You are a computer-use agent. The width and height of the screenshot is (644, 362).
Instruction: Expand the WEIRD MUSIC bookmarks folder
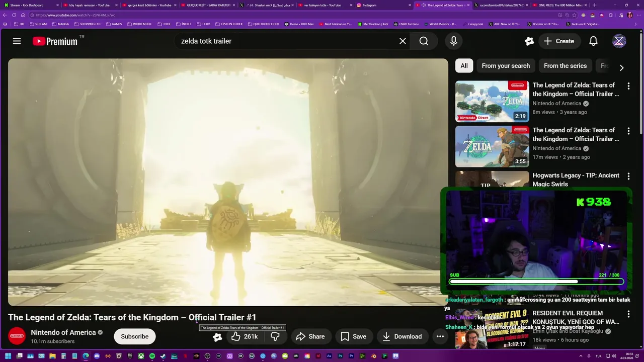pyautogui.click(x=139, y=24)
